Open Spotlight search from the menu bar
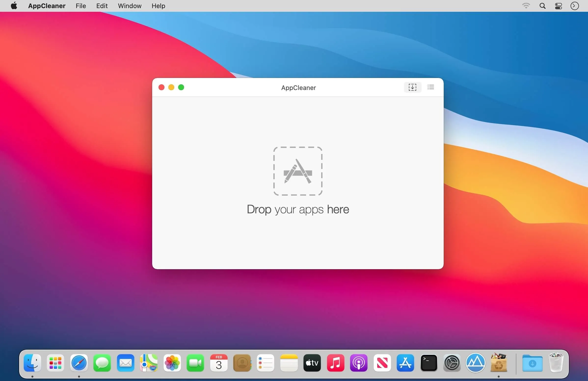Image resolution: width=588 pixels, height=381 pixels. click(543, 6)
